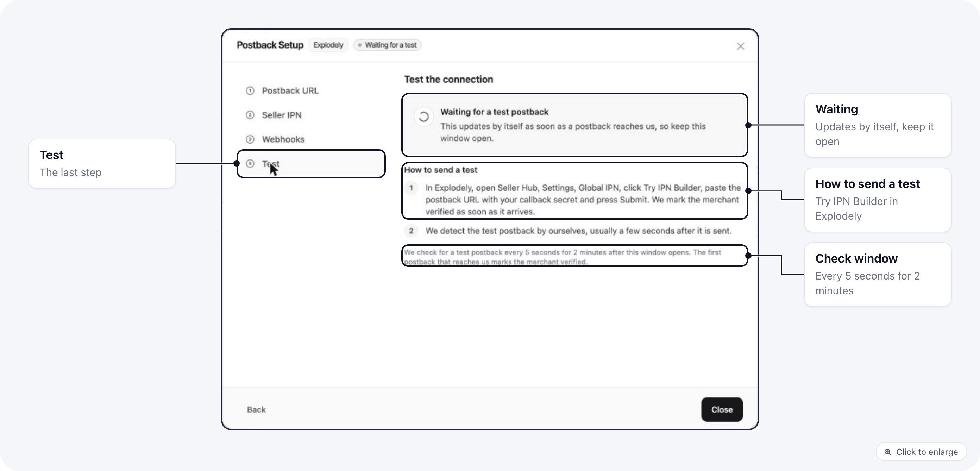
Task: Click the Postback Setup title
Action: [270, 45]
